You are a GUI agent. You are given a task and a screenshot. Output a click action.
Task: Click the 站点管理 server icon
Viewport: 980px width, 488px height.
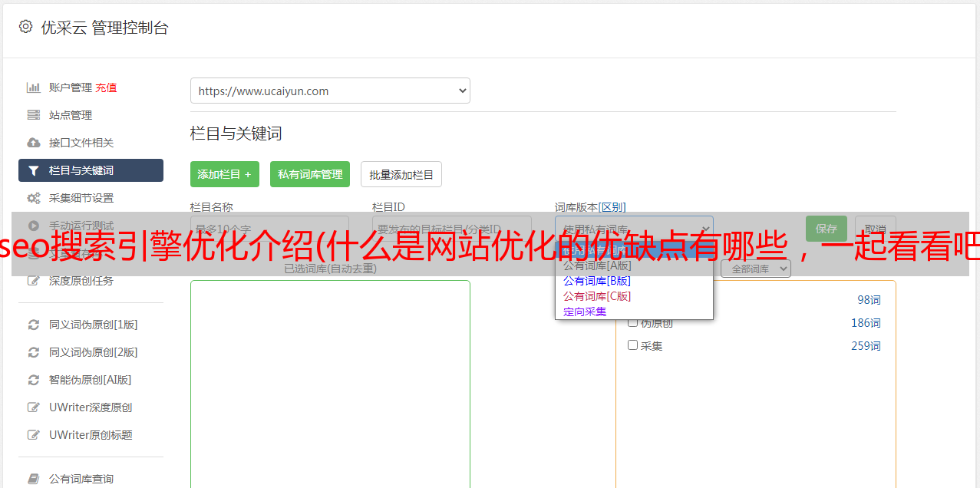(33, 115)
